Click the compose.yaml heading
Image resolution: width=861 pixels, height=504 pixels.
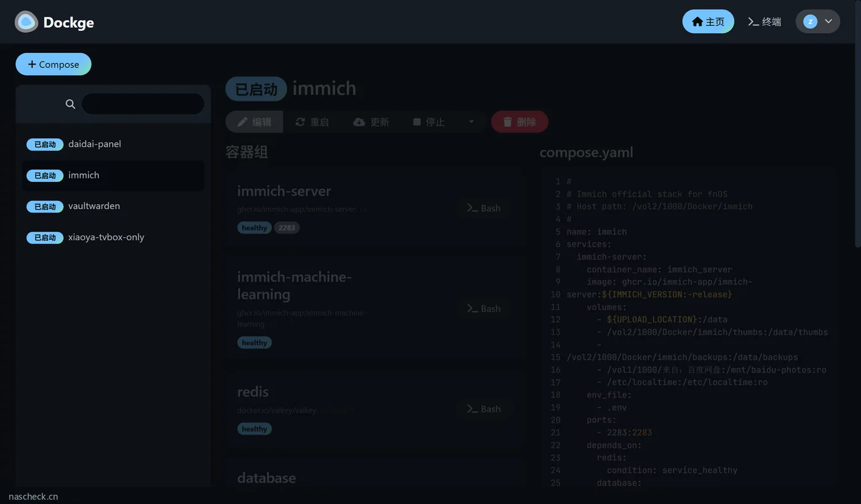[586, 152]
